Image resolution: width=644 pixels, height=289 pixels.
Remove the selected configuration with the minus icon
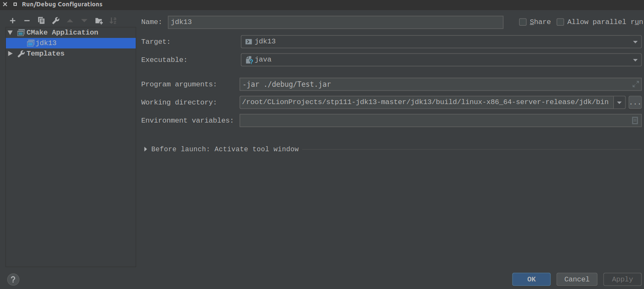tap(27, 21)
